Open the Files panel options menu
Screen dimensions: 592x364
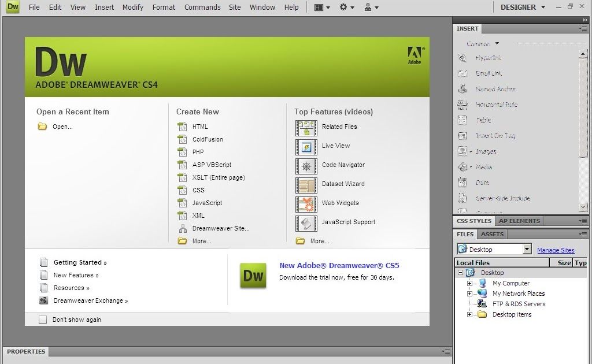point(583,234)
